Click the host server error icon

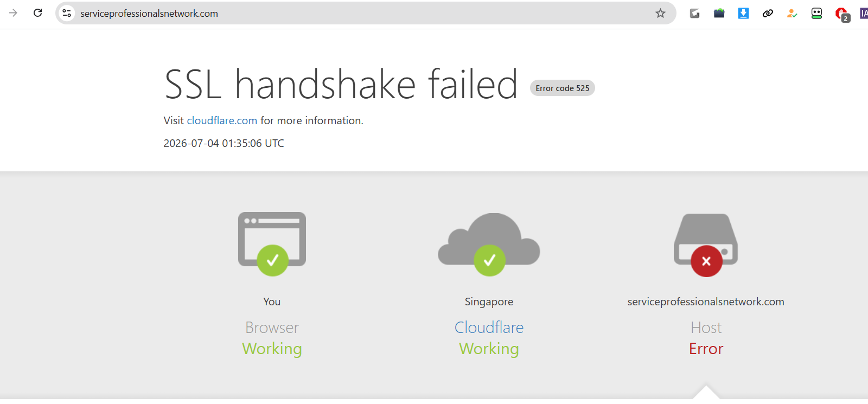(x=706, y=245)
